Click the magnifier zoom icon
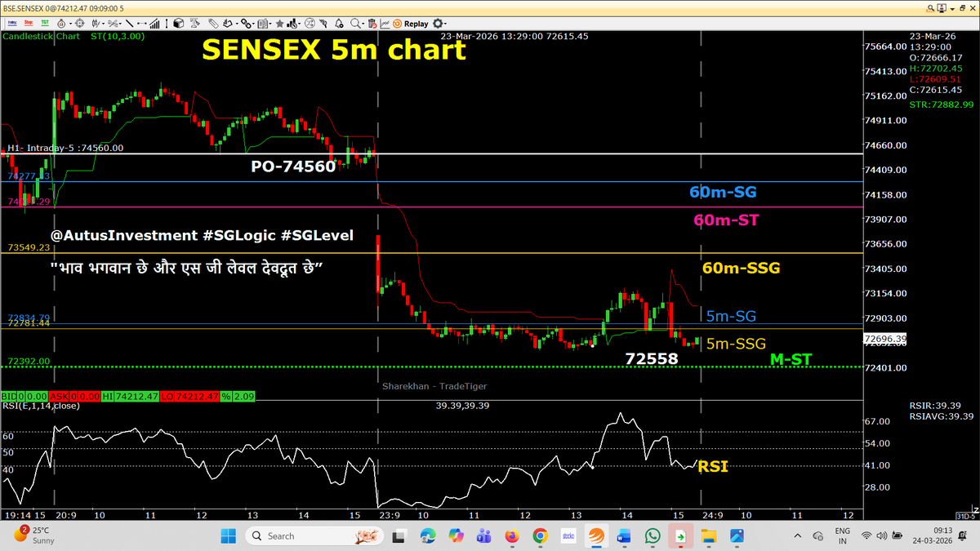This screenshot has width=980, height=551. (355, 24)
